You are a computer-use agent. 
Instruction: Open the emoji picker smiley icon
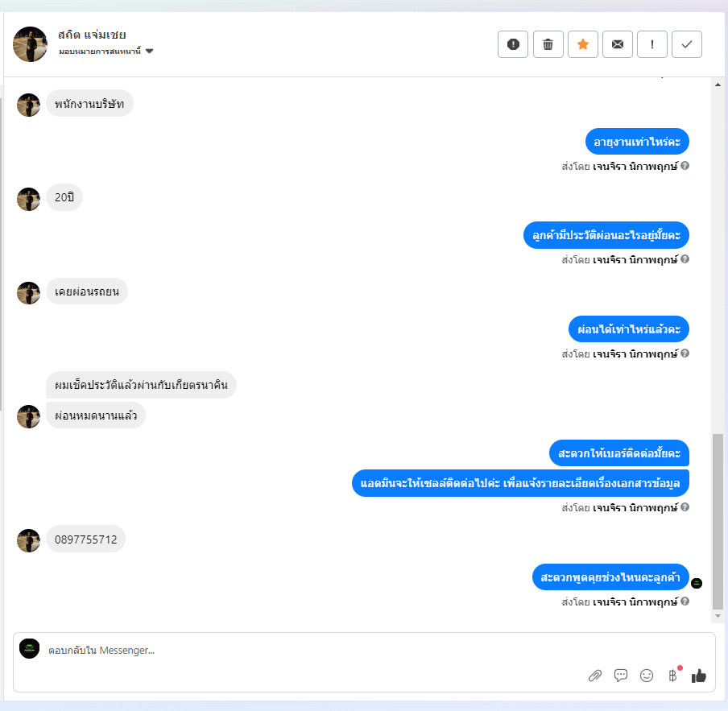(x=647, y=676)
